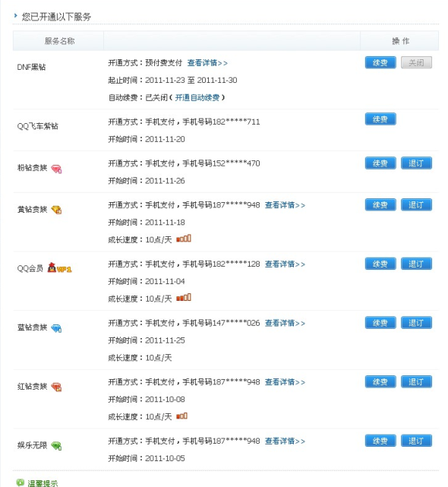
Task: Click the start time 2011-11-25
Action: click(165, 340)
